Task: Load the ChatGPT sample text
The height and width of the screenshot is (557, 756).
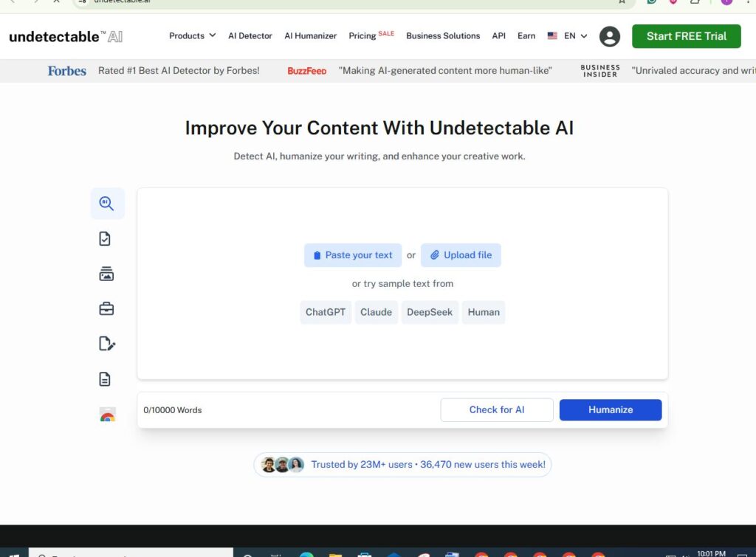Action: pyautogui.click(x=326, y=312)
